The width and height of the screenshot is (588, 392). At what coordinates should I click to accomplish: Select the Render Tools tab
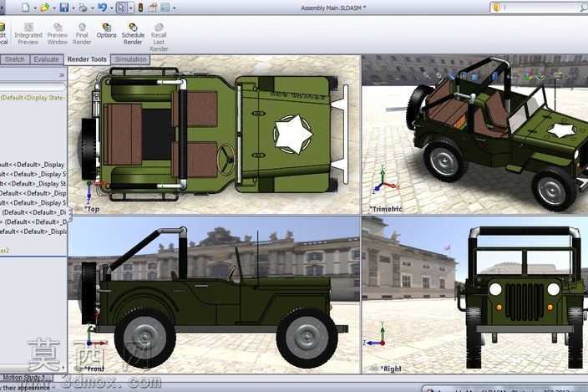coord(87,59)
